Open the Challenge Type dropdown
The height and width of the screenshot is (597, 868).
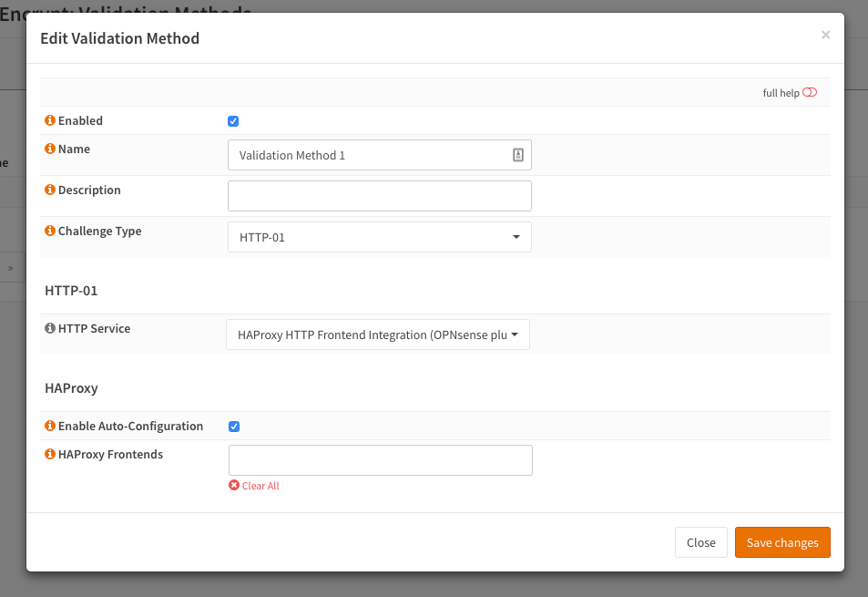[x=379, y=237]
